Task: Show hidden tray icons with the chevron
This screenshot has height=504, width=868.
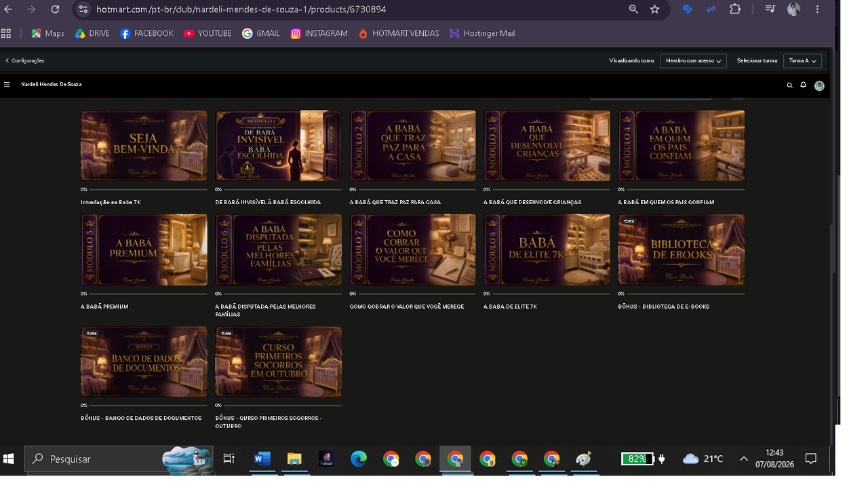Action: coord(743,459)
